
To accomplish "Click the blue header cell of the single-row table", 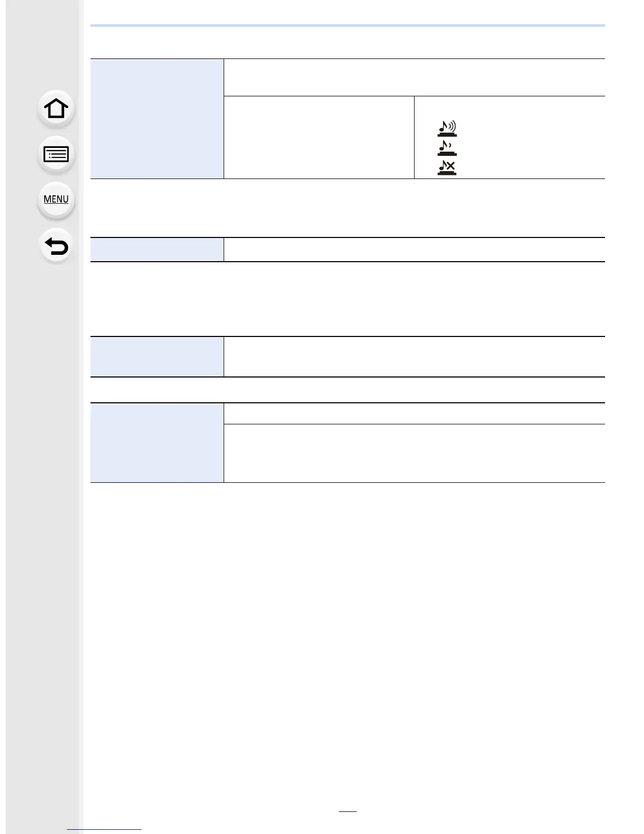I will click(x=157, y=250).
